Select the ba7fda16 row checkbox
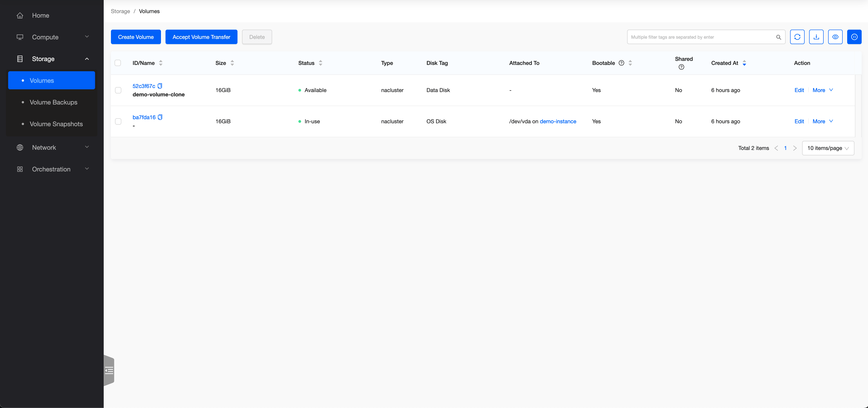Screen dimensions: 868x408 (118, 121)
